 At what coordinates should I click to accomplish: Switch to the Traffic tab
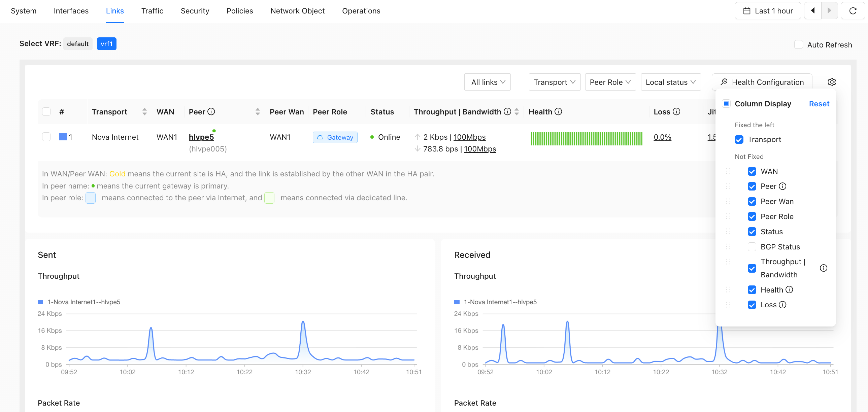[152, 11]
